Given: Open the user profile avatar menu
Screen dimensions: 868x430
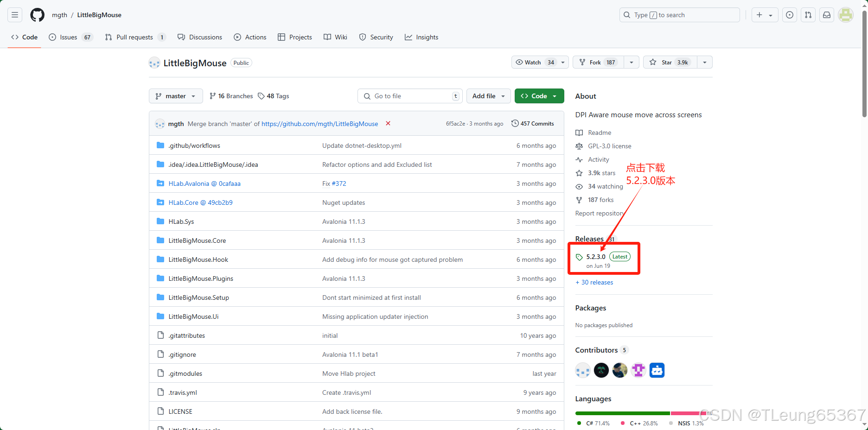Looking at the screenshot, I should 845,15.
